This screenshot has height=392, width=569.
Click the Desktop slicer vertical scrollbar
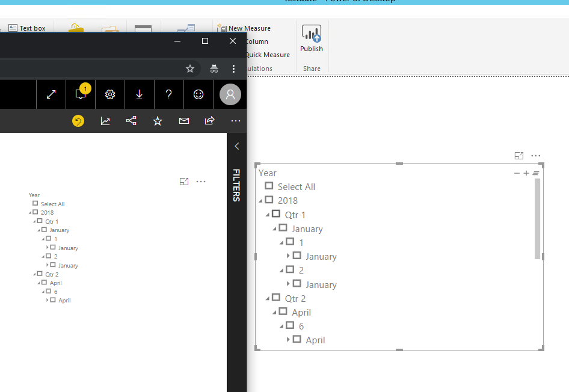(538, 219)
